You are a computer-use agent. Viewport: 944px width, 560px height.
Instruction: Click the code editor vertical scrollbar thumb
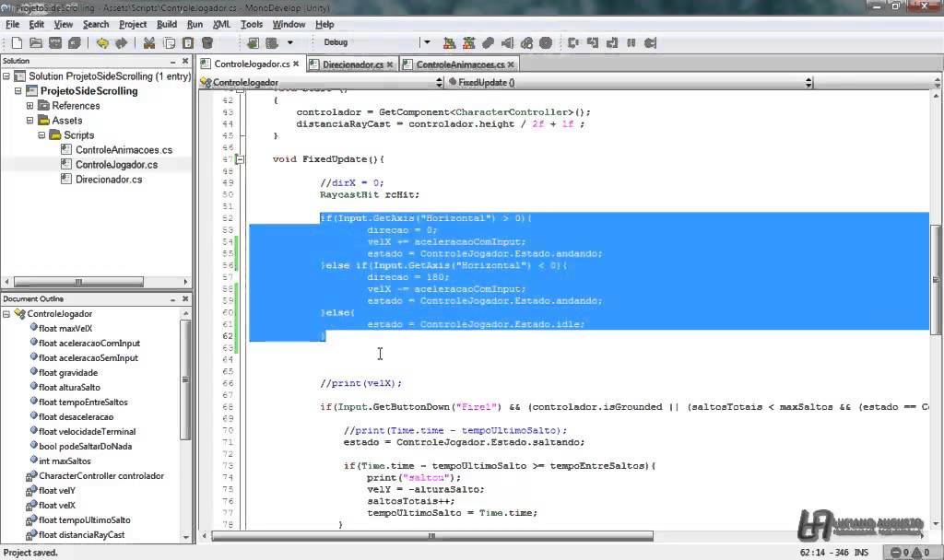tap(935, 280)
